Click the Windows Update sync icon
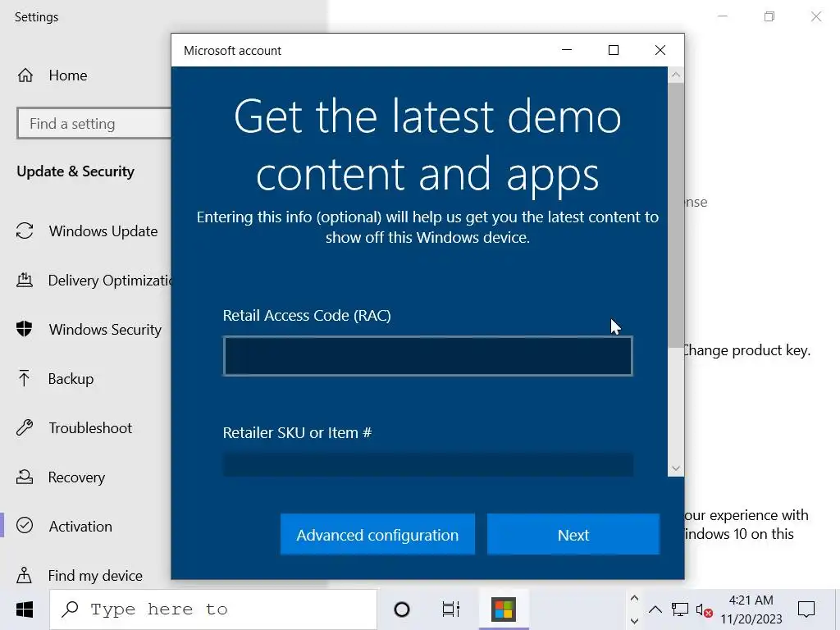840x630 pixels. point(25,231)
